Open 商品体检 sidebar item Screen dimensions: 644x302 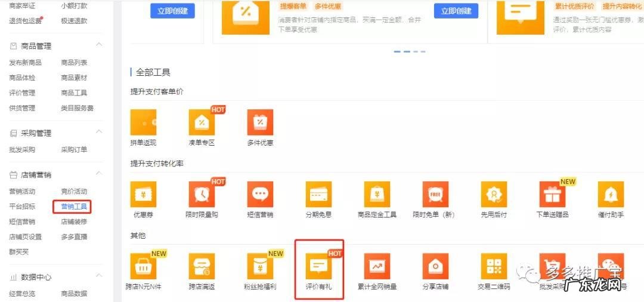point(22,78)
